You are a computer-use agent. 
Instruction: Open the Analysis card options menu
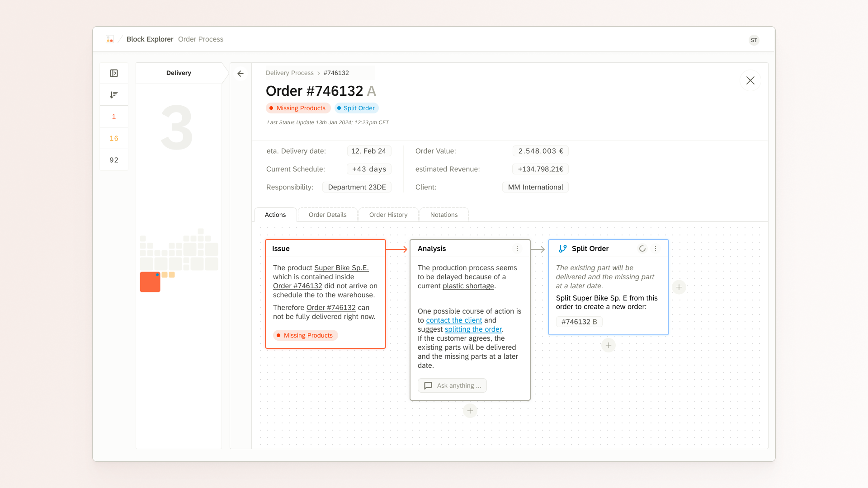tap(517, 249)
